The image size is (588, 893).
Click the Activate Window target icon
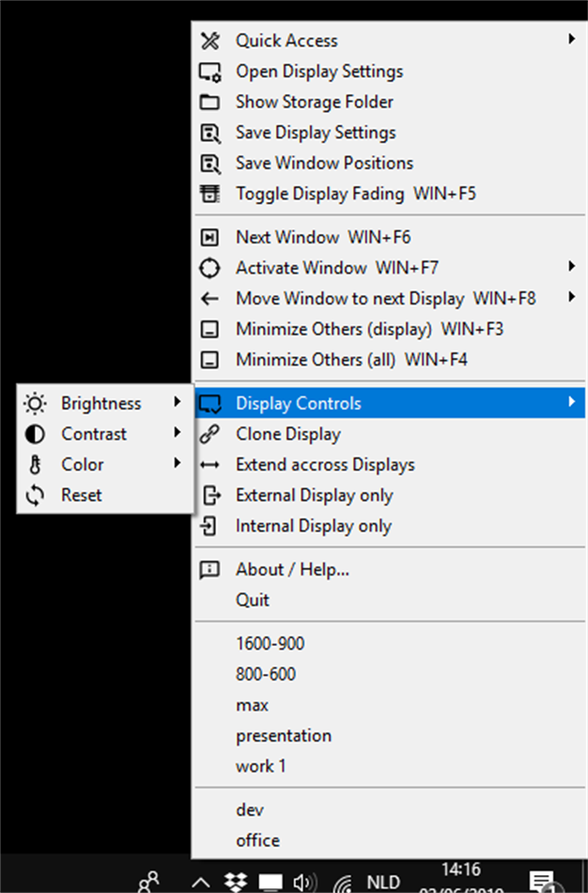209,268
